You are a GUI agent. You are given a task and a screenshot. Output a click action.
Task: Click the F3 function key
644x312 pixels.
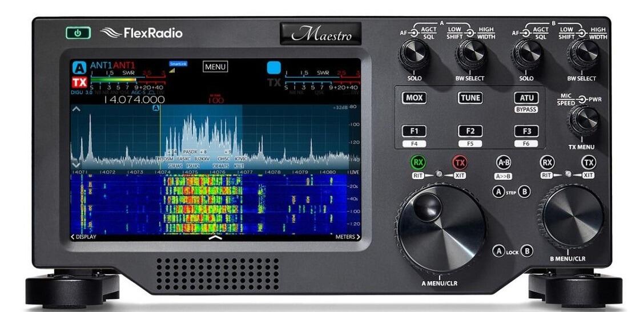[526, 131]
